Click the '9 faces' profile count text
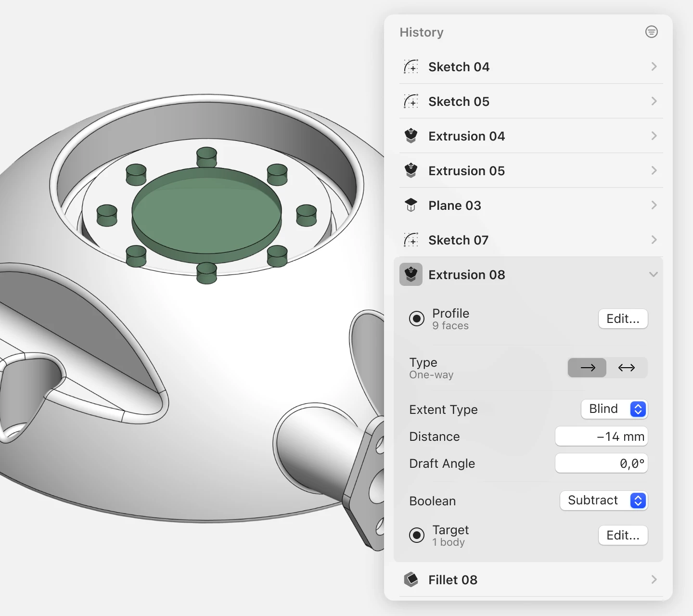Screen dimensions: 693x616 click(450, 326)
